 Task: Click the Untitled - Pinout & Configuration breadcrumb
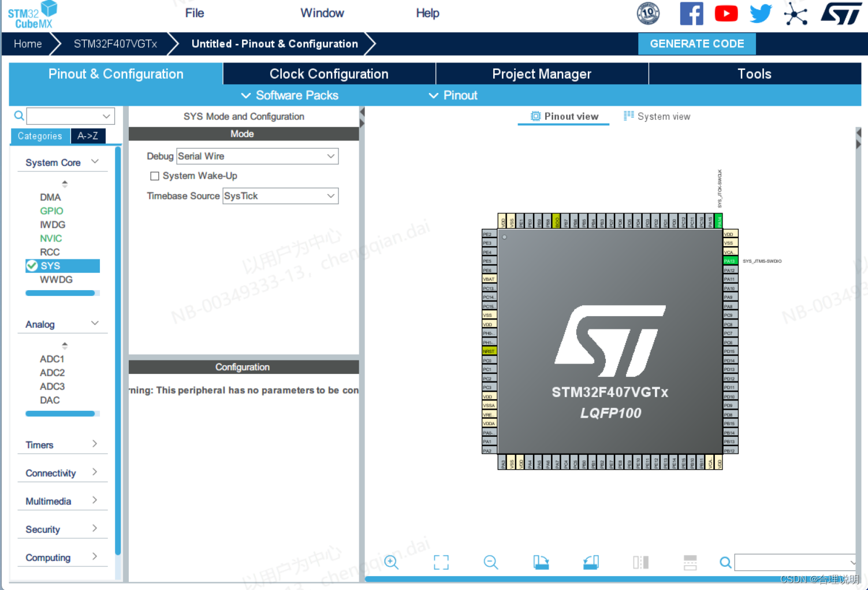tap(275, 44)
